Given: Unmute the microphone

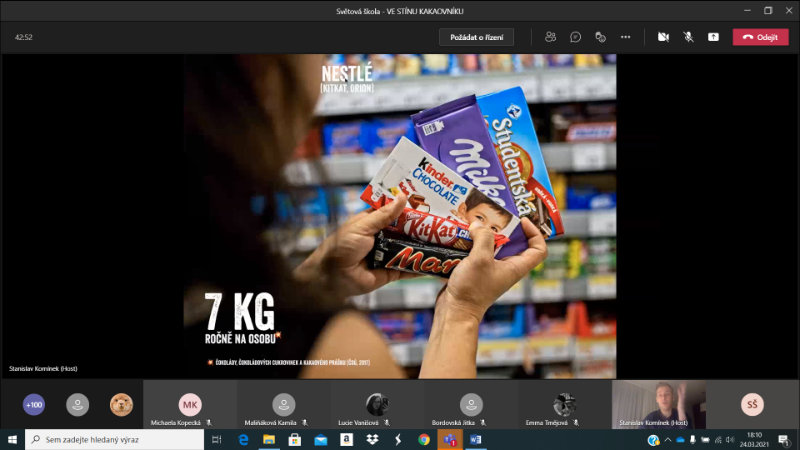Looking at the screenshot, I should [688, 37].
